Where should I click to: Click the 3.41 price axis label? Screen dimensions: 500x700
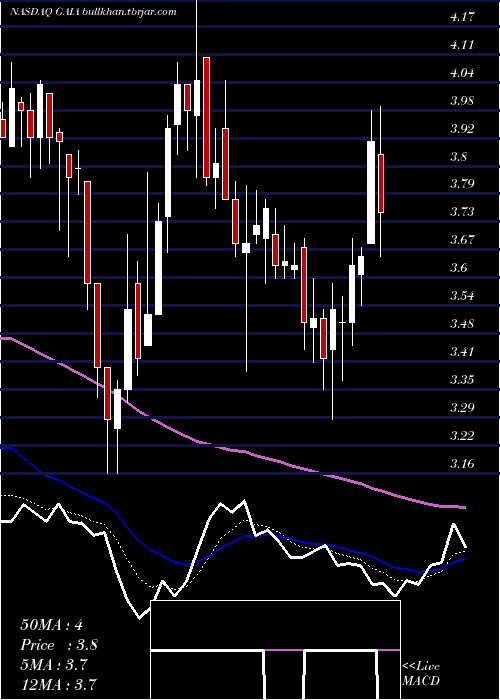(462, 351)
